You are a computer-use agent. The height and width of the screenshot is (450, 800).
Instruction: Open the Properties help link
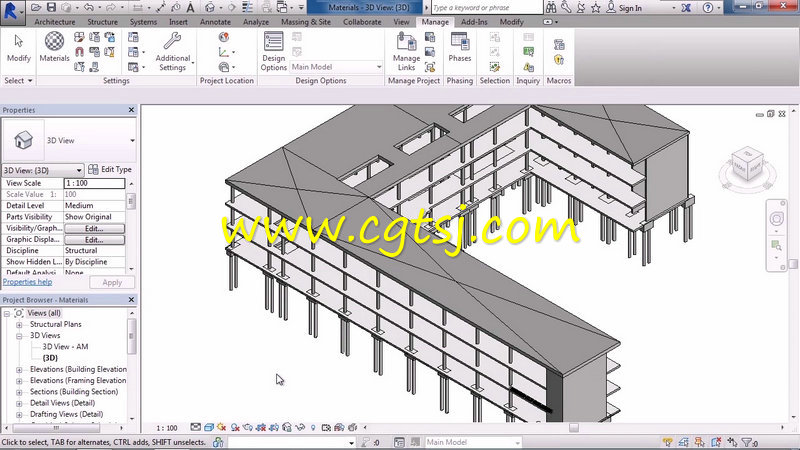point(28,282)
